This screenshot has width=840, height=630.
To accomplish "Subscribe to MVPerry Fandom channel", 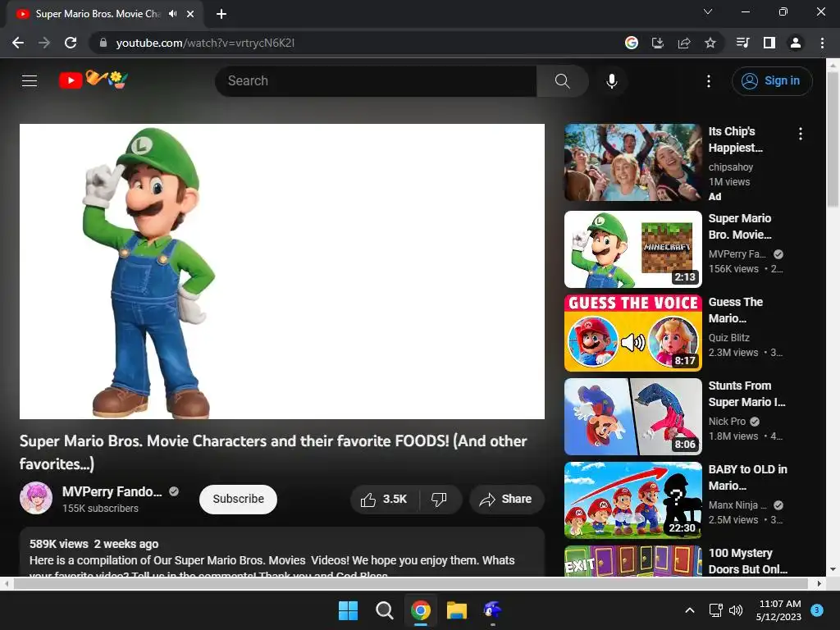I will [238, 500].
